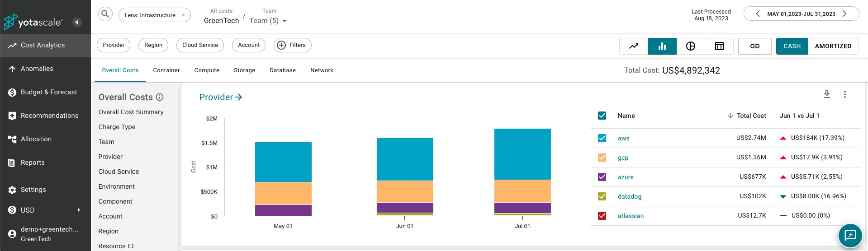Click the Overall Costs info icon
868x251 pixels.
(x=160, y=97)
